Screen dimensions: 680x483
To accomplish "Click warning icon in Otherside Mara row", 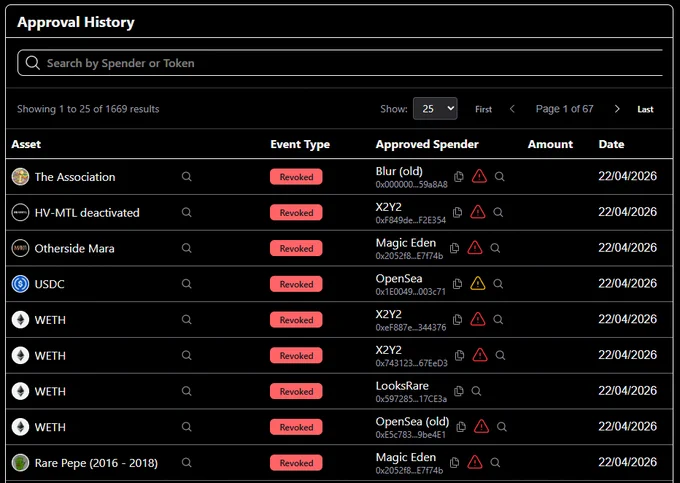I will [x=475, y=248].
